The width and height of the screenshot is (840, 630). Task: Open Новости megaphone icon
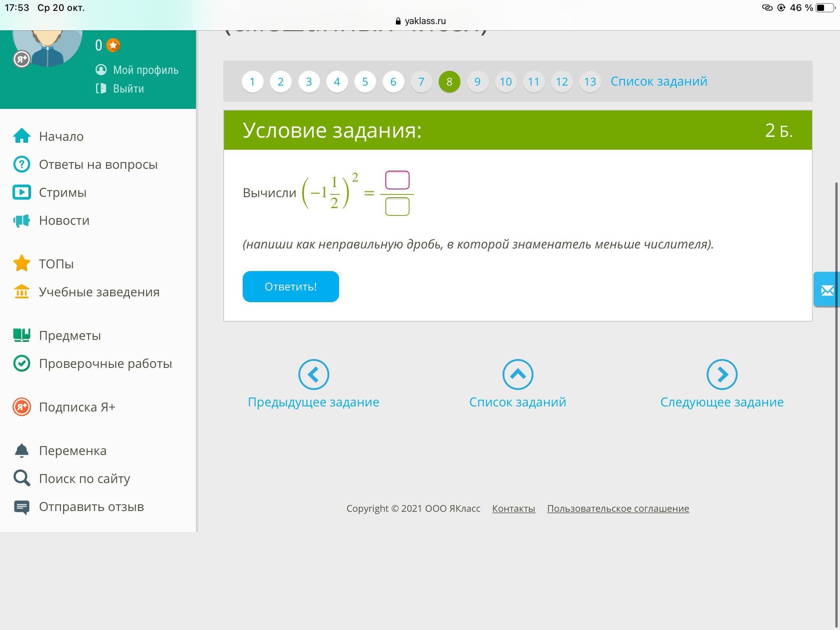coord(22,220)
